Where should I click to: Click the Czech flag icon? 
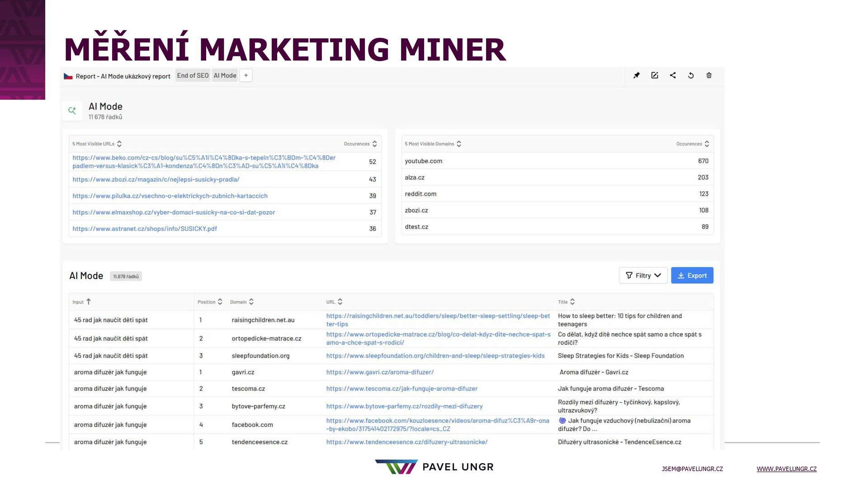(x=68, y=76)
